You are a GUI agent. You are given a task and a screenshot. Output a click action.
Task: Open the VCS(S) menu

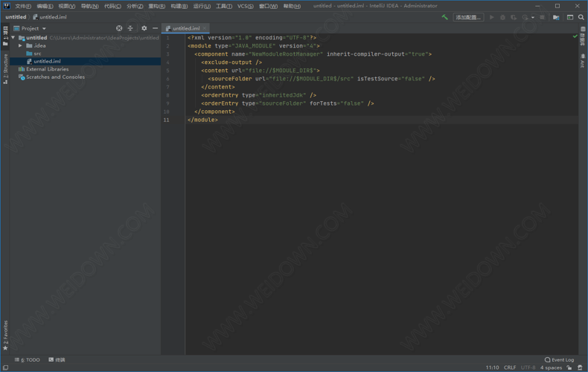(x=246, y=6)
